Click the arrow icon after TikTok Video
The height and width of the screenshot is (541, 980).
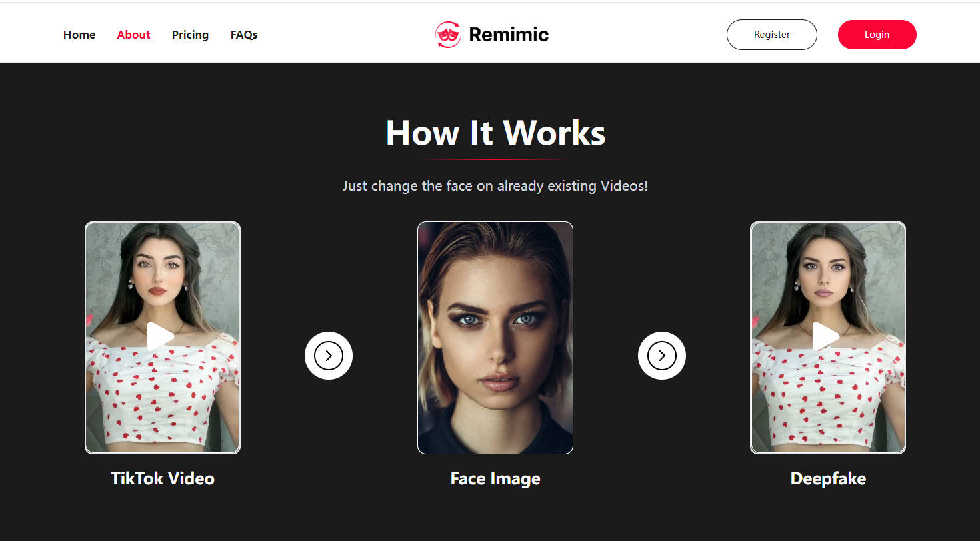329,355
